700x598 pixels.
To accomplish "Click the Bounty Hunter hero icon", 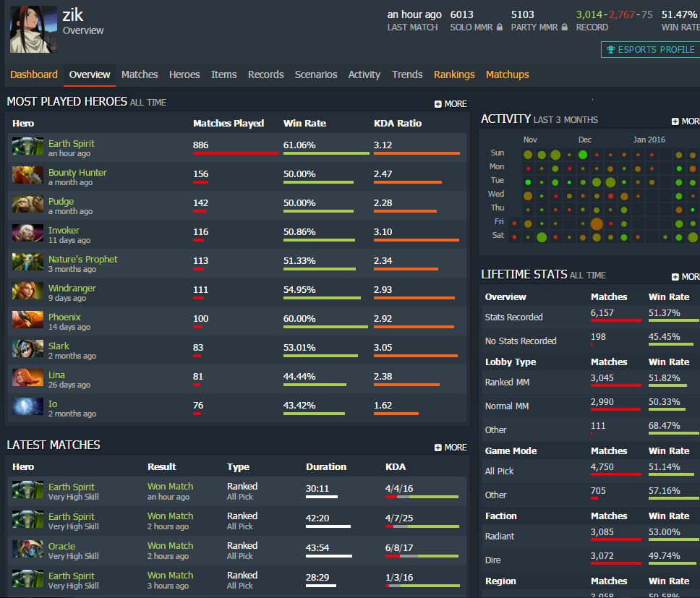I will (27, 176).
